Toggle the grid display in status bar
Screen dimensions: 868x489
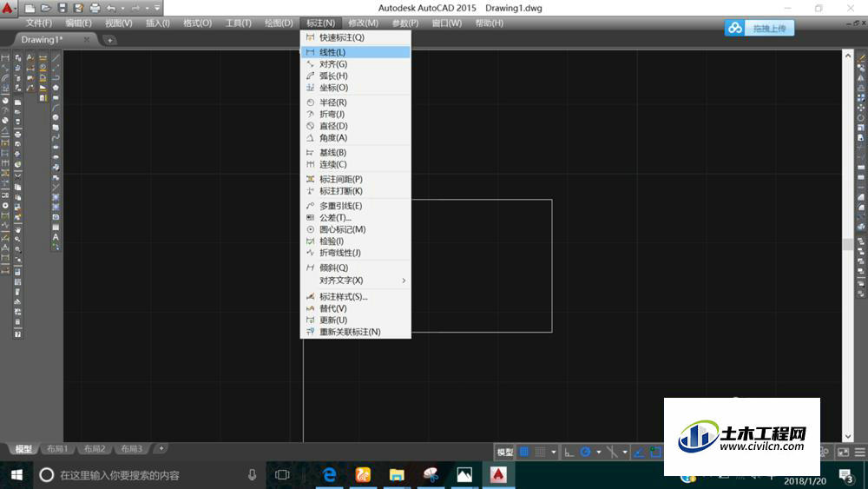click(524, 453)
